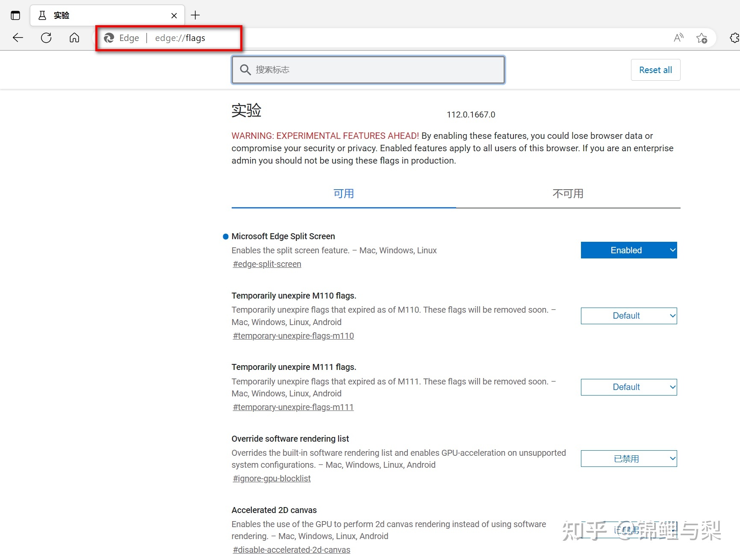
Task: Click Accelerated 2D canvas title
Action: [274, 510]
